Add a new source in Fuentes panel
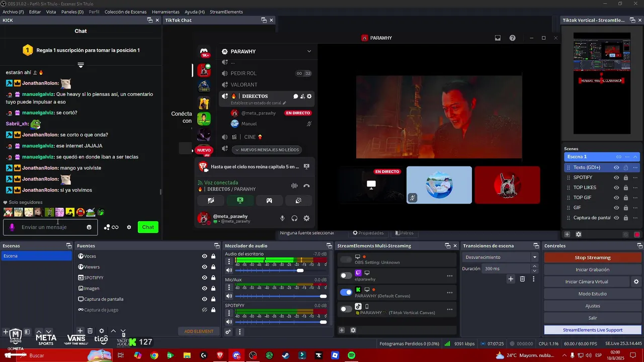 click(79, 331)
